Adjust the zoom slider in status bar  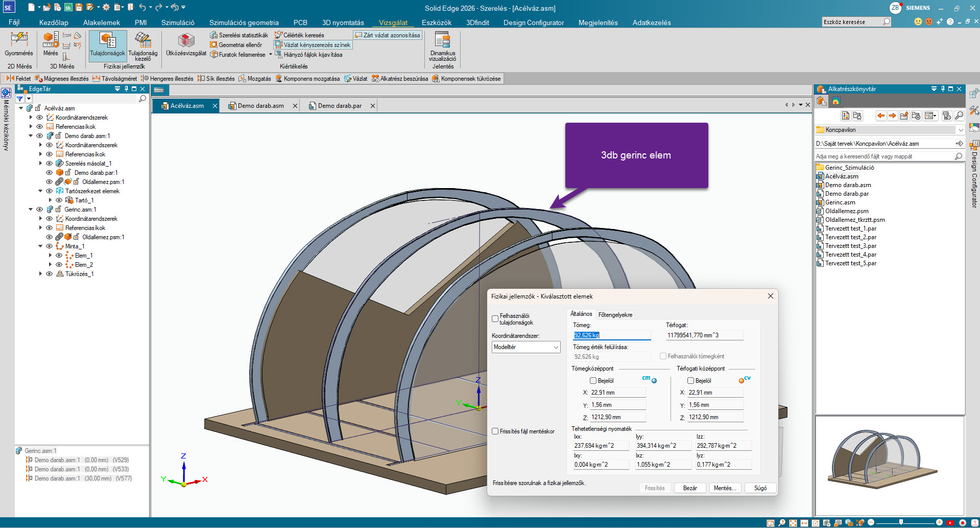pos(901,522)
